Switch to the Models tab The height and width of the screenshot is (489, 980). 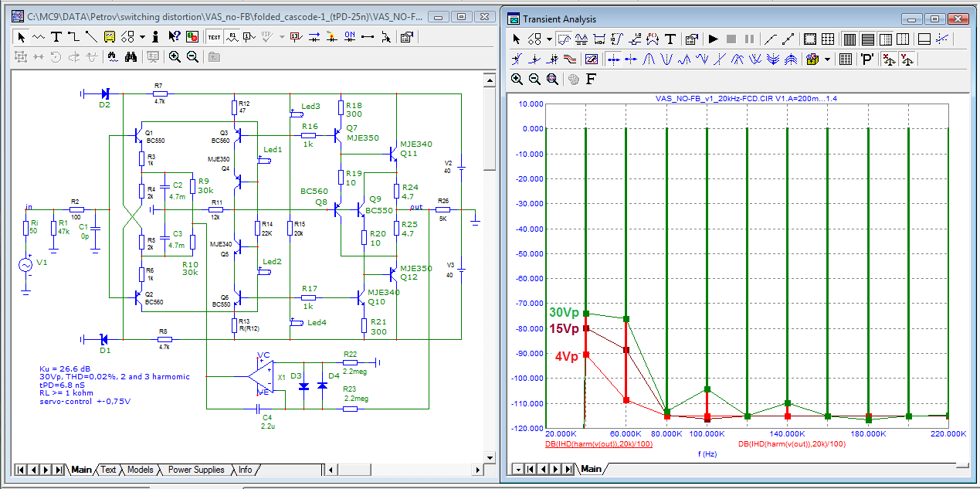(141, 470)
